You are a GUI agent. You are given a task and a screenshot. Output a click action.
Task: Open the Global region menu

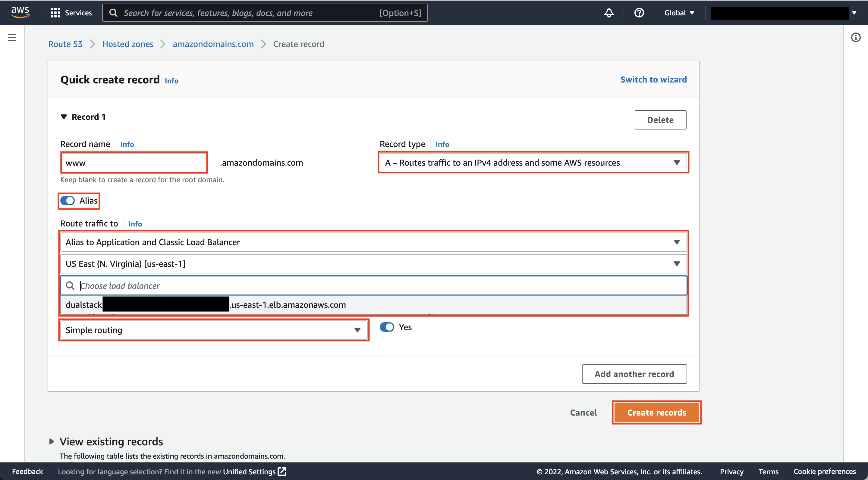click(679, 13)
